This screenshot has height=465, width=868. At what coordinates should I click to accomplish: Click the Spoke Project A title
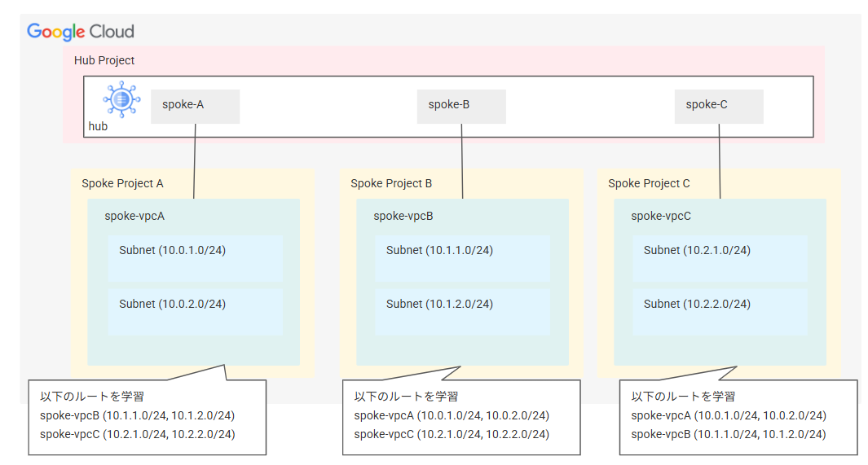pos(122,183)
